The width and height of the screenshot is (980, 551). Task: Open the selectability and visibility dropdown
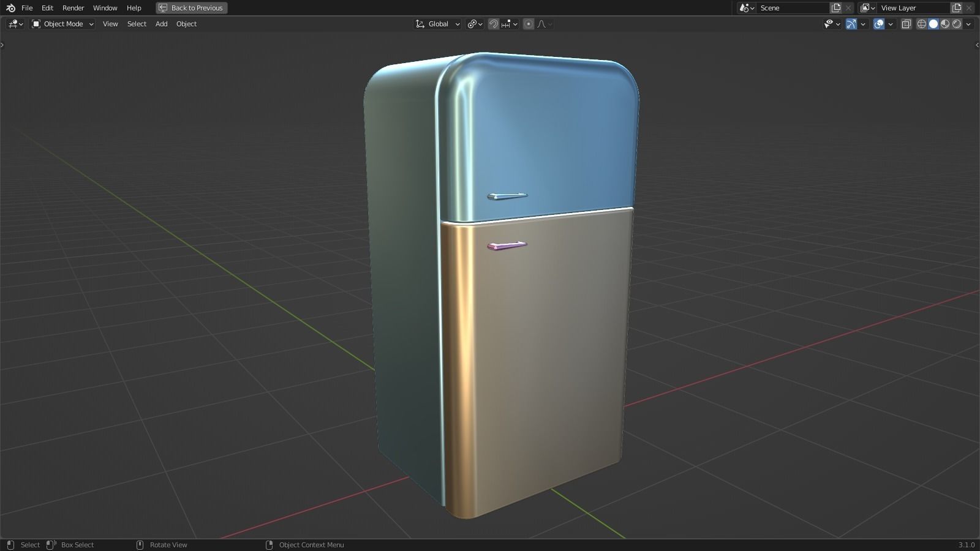point(832,24)
